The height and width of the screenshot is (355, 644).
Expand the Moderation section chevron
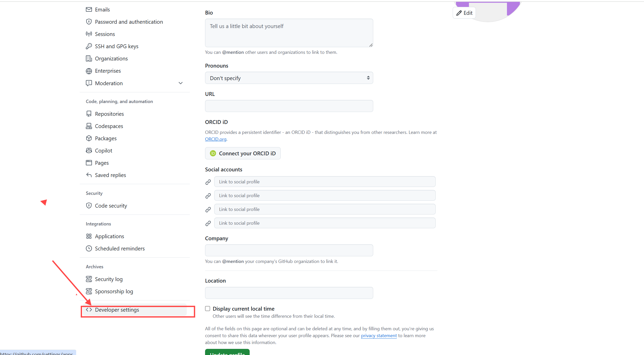click(x=181, y=83)
